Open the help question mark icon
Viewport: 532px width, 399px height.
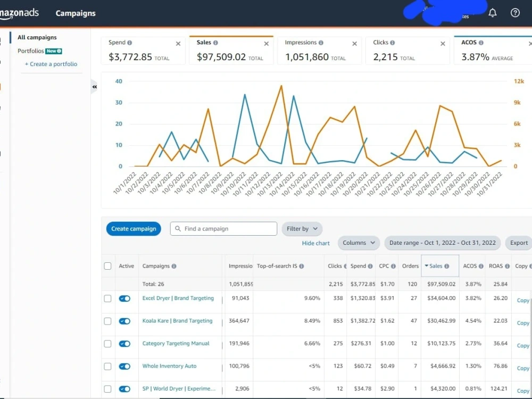pyautogui.click(x=515, y=13)
